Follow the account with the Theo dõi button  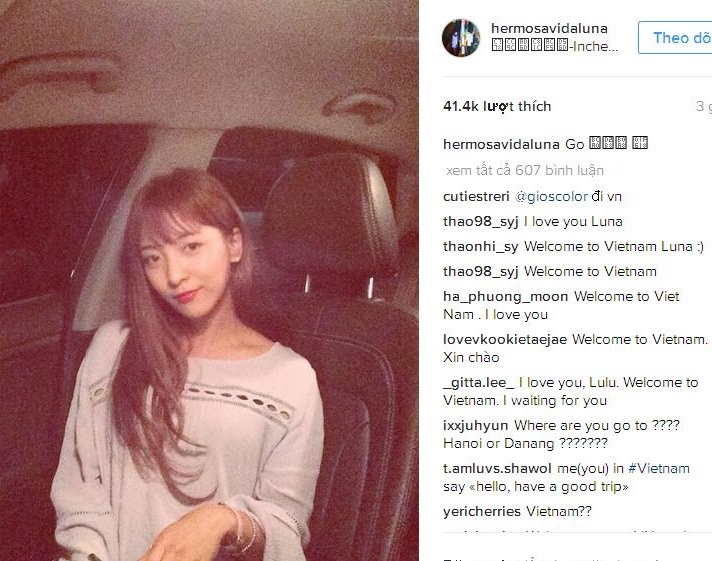pos(675,38)
